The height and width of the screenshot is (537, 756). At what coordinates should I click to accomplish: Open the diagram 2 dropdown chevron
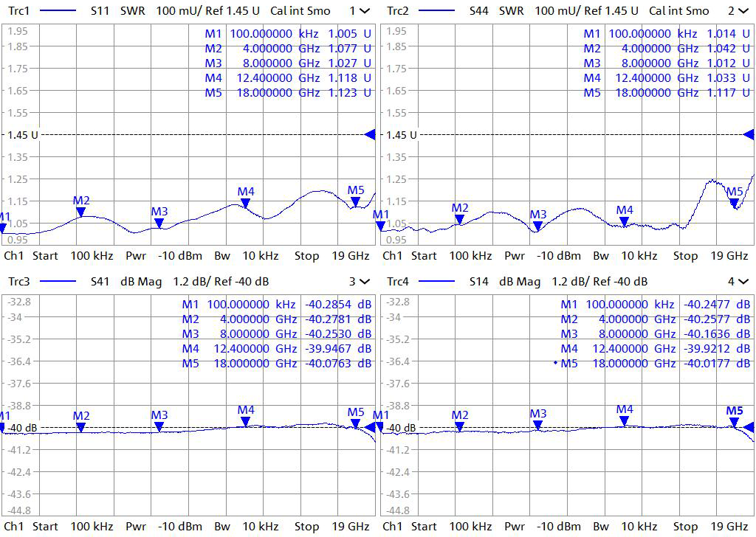[x=742, y=11]
